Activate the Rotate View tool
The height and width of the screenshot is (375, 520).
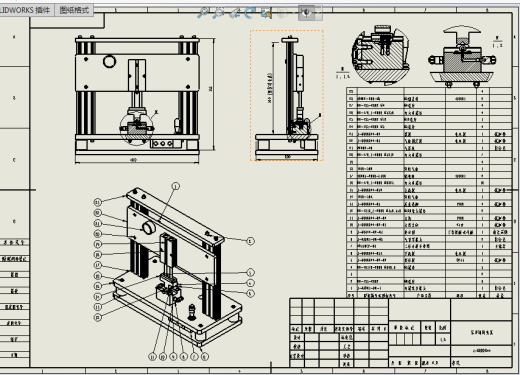(250, 13)
